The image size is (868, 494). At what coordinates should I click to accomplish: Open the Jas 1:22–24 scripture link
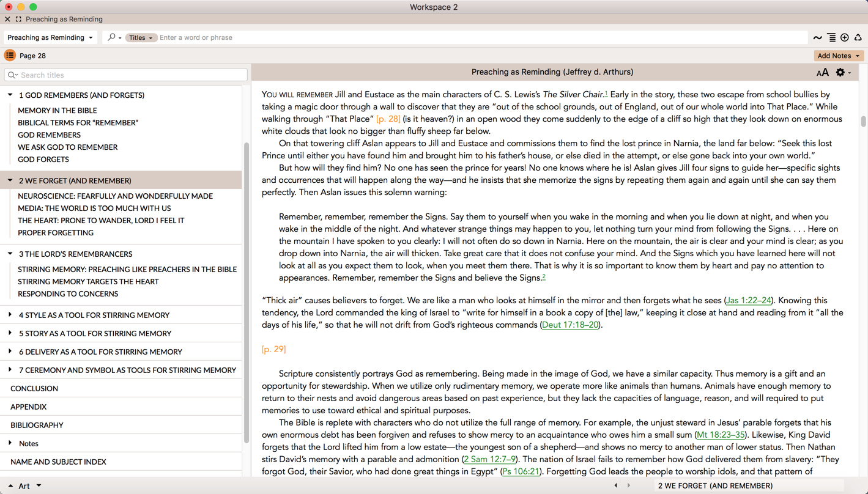click(749, 300)
